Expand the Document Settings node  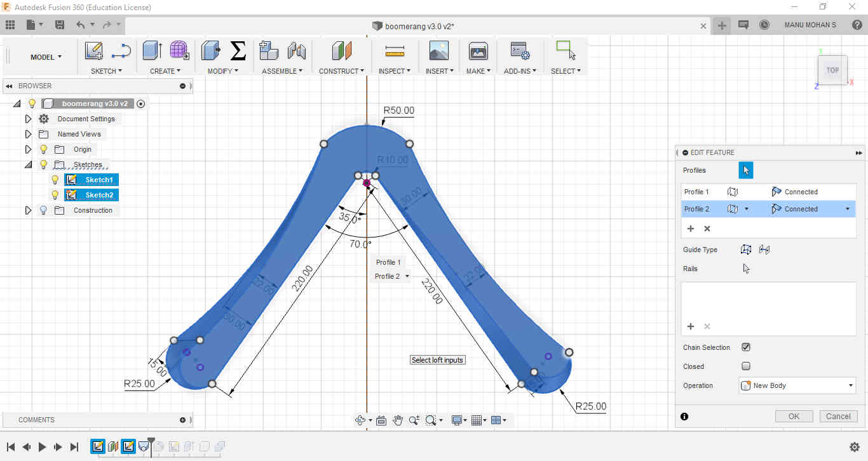(28, 119)
